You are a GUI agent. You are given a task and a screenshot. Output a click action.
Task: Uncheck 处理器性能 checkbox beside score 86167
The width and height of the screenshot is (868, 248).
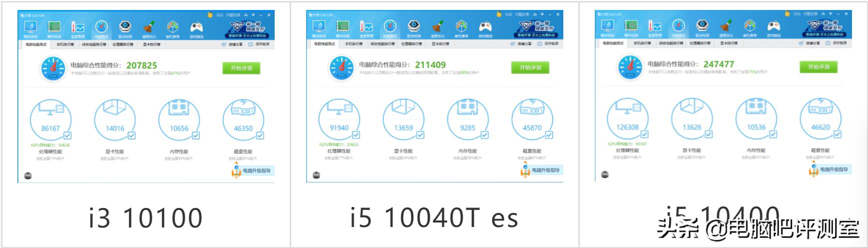[x=68, y=135]
